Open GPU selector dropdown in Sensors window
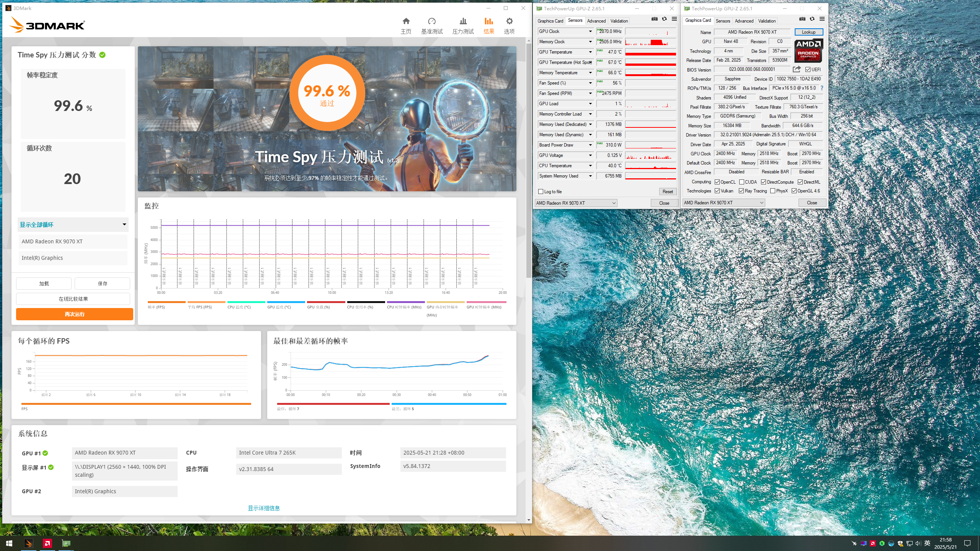This screenshot has height=551, width=980. point(576,203)
